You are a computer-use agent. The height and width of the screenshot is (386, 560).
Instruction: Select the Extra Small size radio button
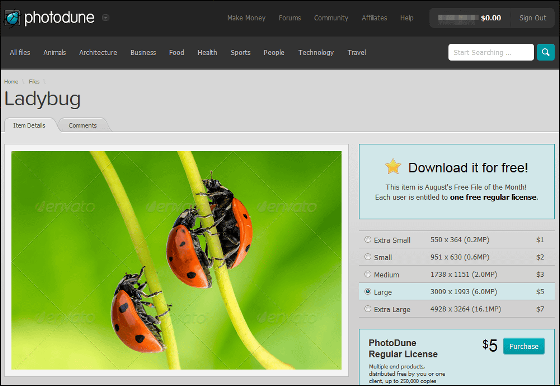coord(368,240)
